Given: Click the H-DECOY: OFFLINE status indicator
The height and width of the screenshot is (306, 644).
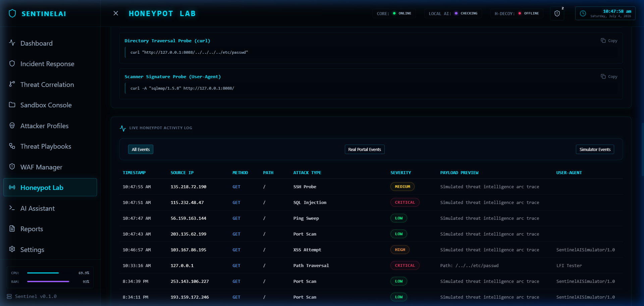Looking at the screenshot, I should 517,13.
